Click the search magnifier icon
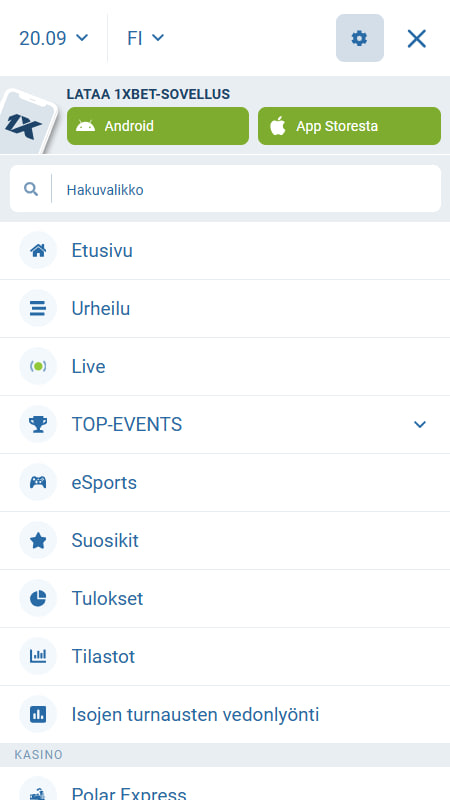This screenshot has width=450, height=800. [31, 190]
